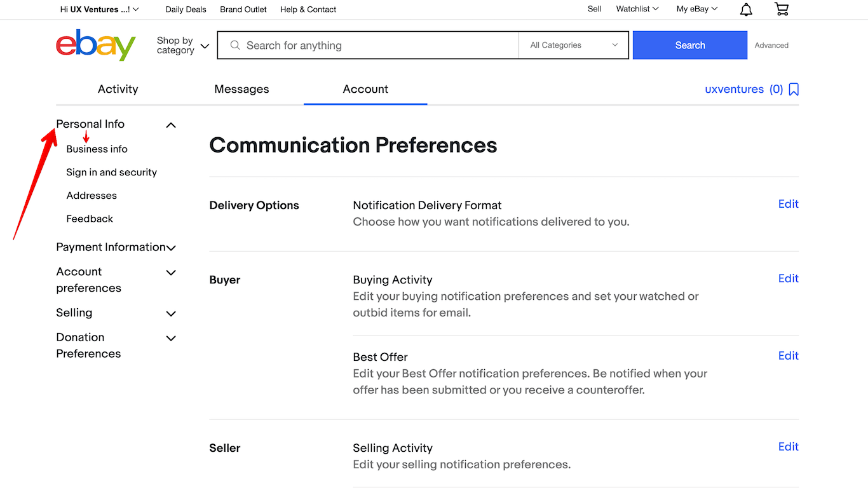Click inside the Search for anything field
868x488 pixels.
[x=369, y=45]
